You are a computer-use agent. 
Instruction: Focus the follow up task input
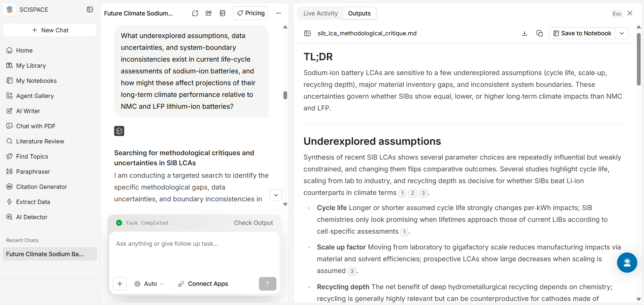(x=195, y=252)
